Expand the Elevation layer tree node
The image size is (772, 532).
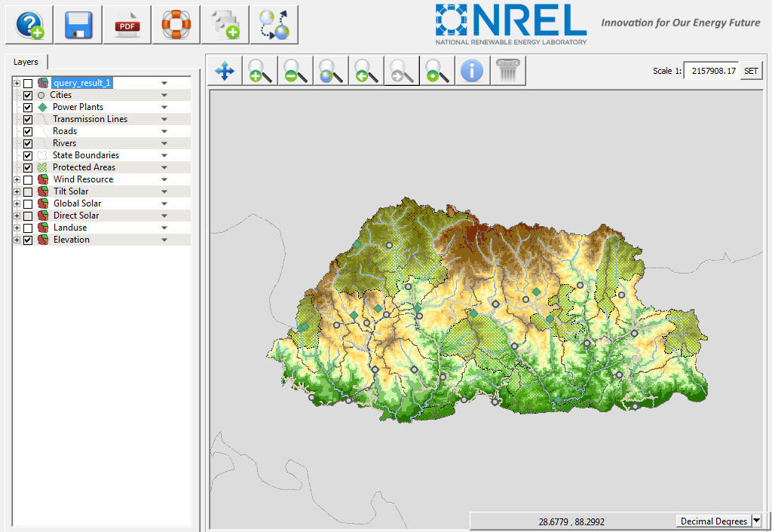coord(17,240)
